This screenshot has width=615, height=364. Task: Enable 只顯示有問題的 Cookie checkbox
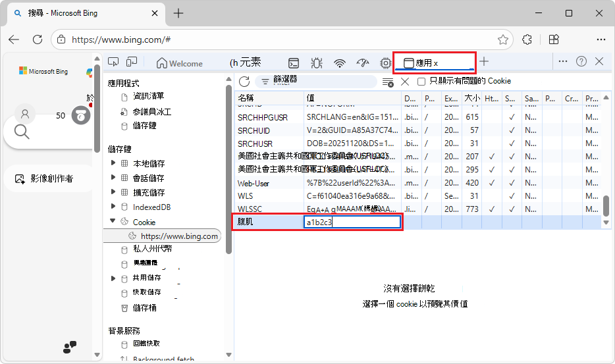tap(421, 82)
